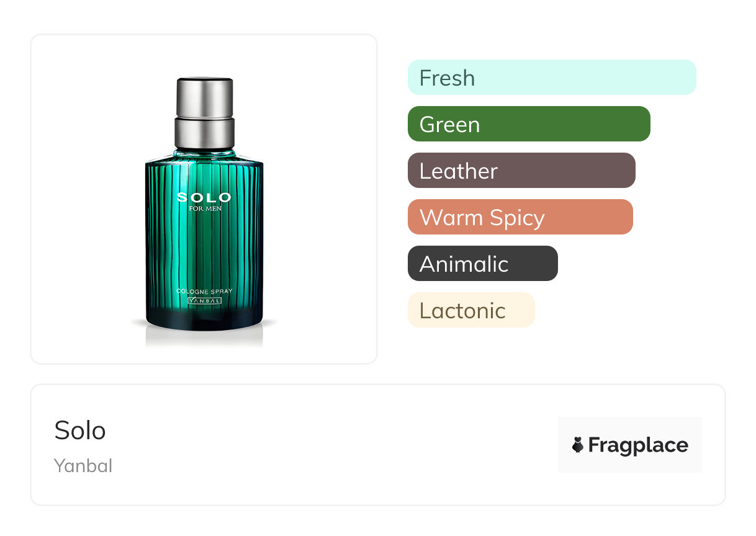This screenshot has height=536, width=756.
Task: Click the SOLO FOR MEN bottle label
Action: (x=204, y=202)
